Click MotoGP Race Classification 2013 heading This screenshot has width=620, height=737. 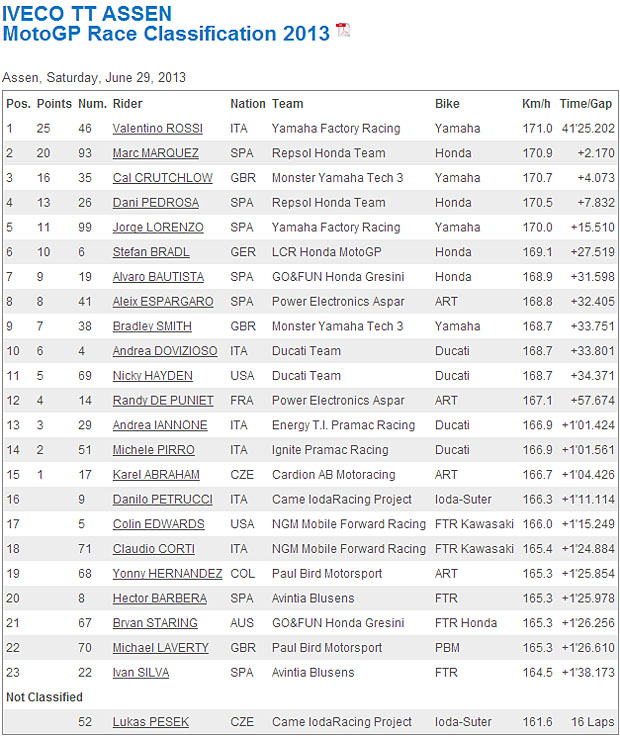pos(166,34)
